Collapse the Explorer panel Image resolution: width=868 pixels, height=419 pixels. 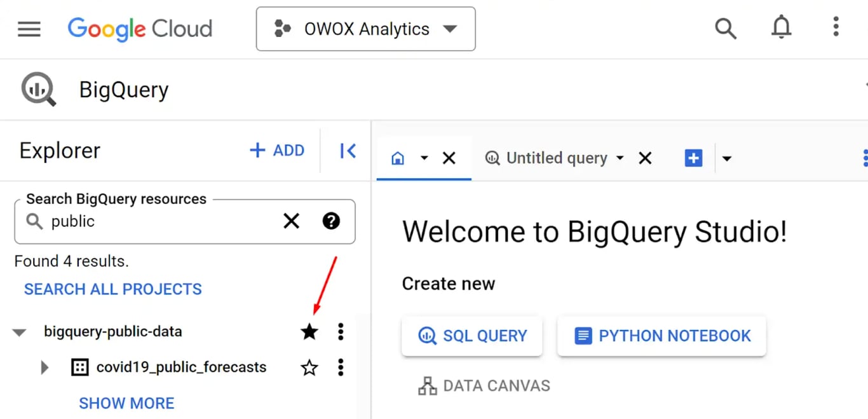click(348, 151)
